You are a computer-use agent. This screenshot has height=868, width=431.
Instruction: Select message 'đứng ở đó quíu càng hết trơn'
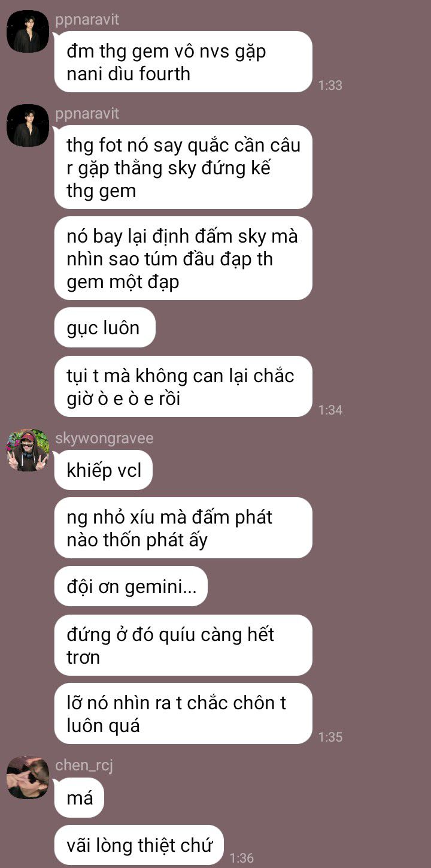pyautogui.click(x=183, y=645)
